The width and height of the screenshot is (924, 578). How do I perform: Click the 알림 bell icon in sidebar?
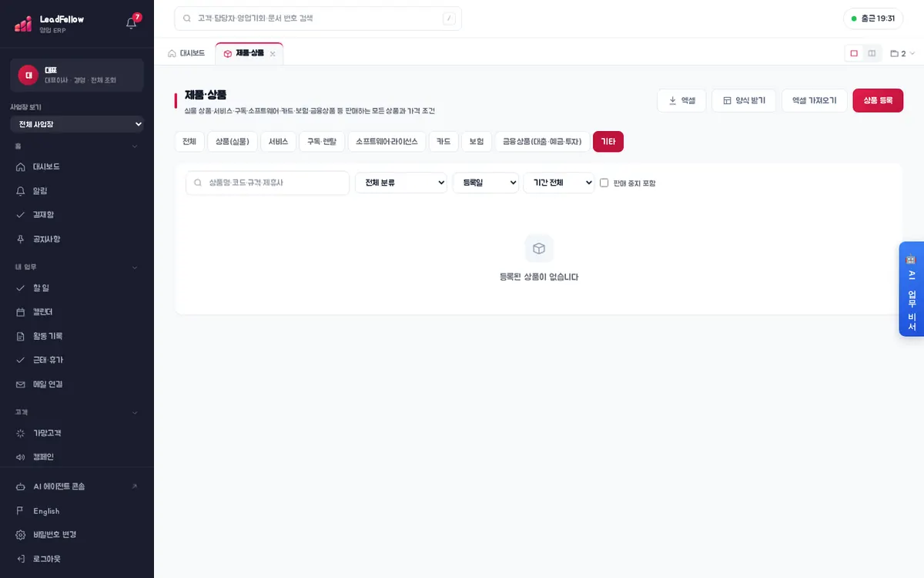[21, 190]
